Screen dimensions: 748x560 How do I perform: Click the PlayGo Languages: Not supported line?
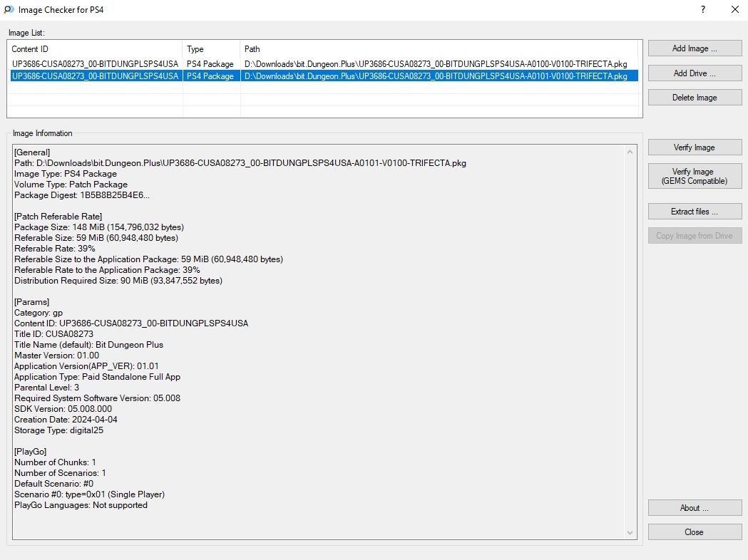click(81, 505)
